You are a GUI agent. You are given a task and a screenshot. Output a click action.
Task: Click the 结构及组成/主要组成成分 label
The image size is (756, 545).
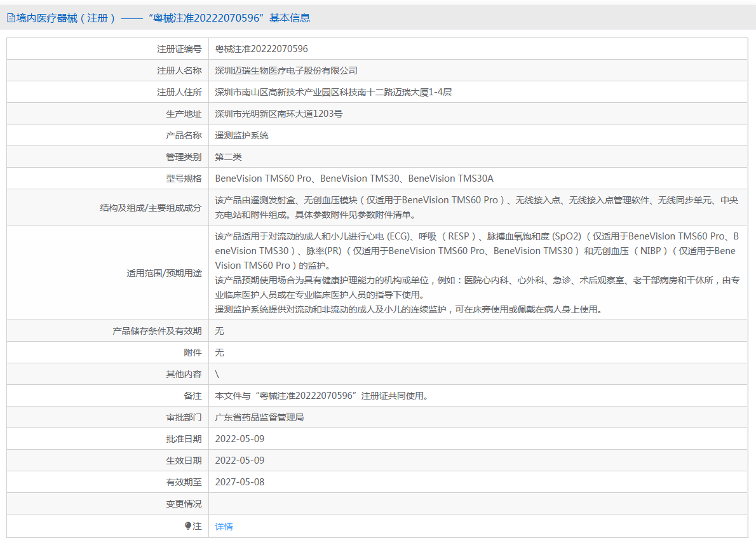pos(151,208)
